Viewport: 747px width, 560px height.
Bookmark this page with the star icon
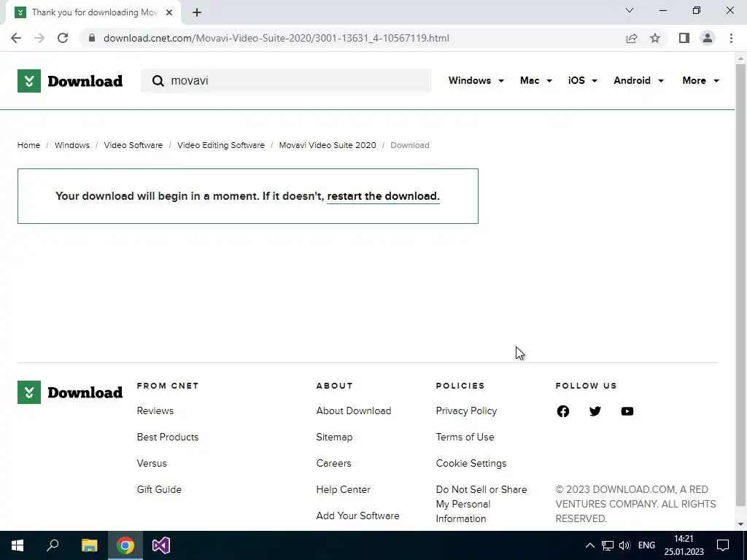pyautogui.click(x=655, y=38)
